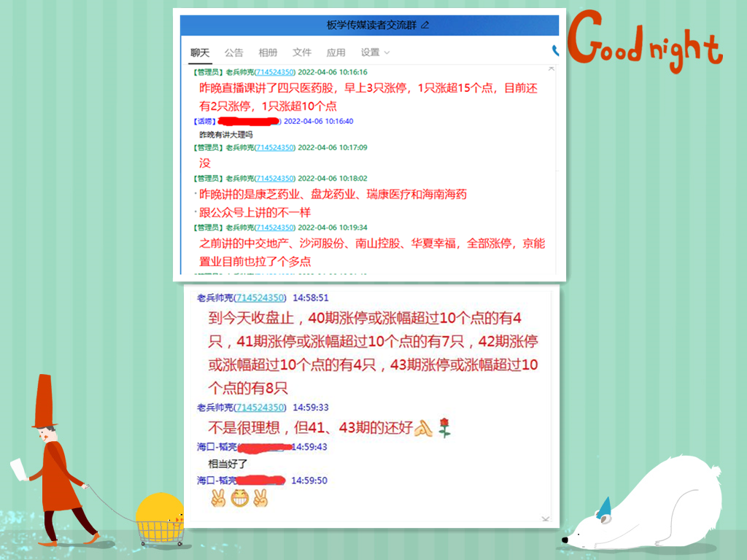The image size is (747, 560).
Task: Click the sender name 海口-韬亮 at 14:59:43
Action: 217,446
